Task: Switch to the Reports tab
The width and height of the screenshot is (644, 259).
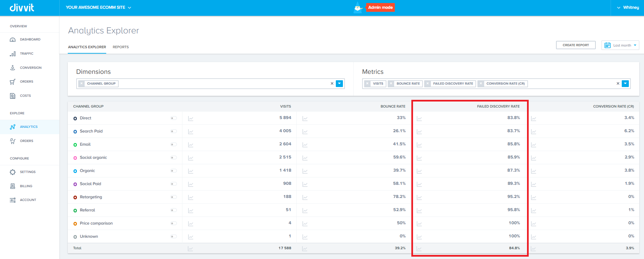Action: click(121, 47)
